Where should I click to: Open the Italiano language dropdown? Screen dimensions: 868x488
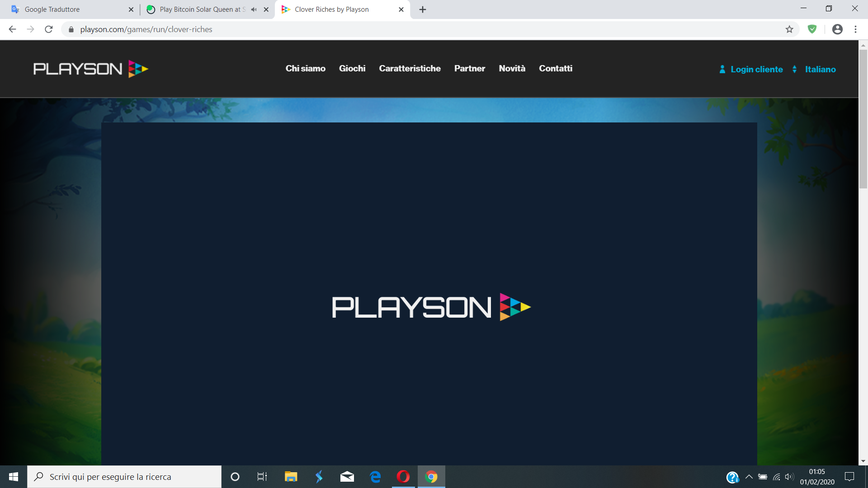(820, 69)
